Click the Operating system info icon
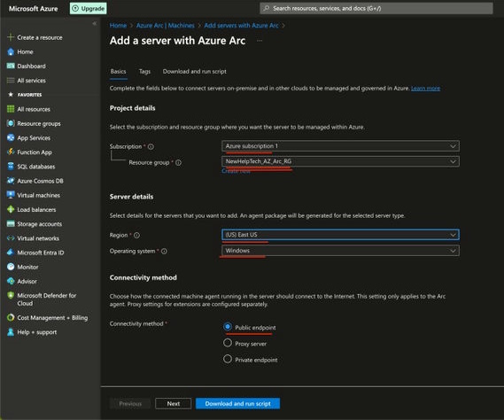504x420 pixels. [164, 251]
